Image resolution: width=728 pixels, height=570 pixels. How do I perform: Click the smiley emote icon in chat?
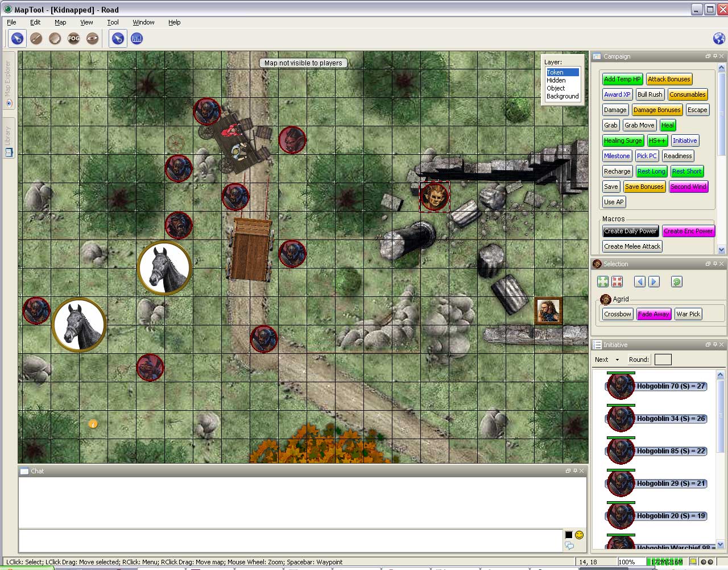pos(579,535)
